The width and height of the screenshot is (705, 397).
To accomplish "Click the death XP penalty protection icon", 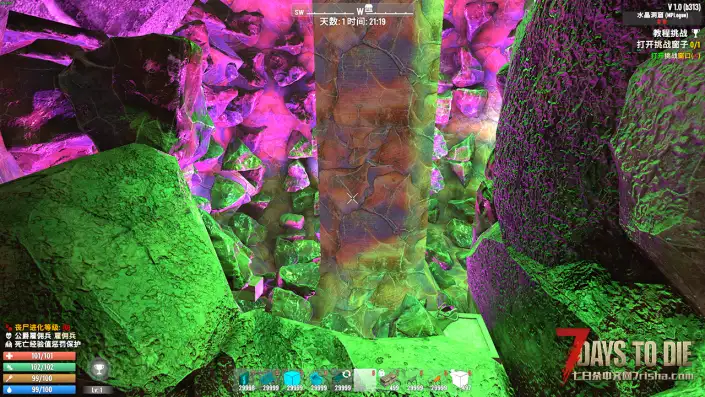I will (x=9, y=344).
